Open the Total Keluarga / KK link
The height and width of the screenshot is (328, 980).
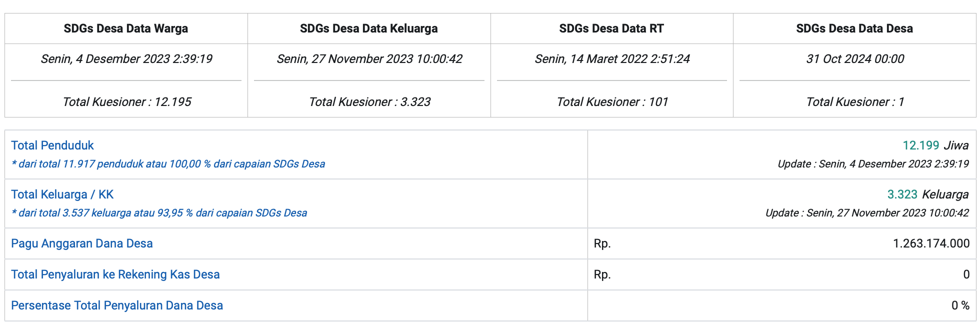62,194
